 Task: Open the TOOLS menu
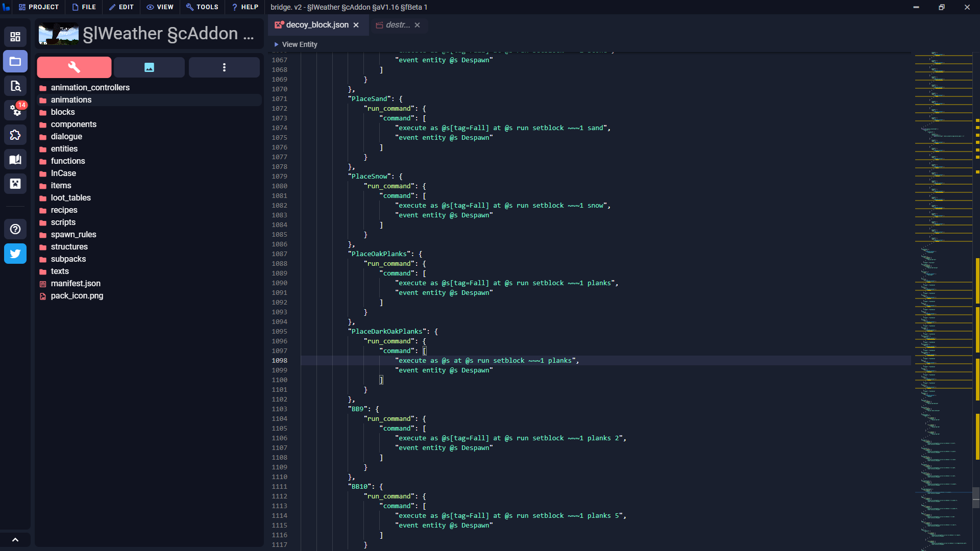coord(202,7)
